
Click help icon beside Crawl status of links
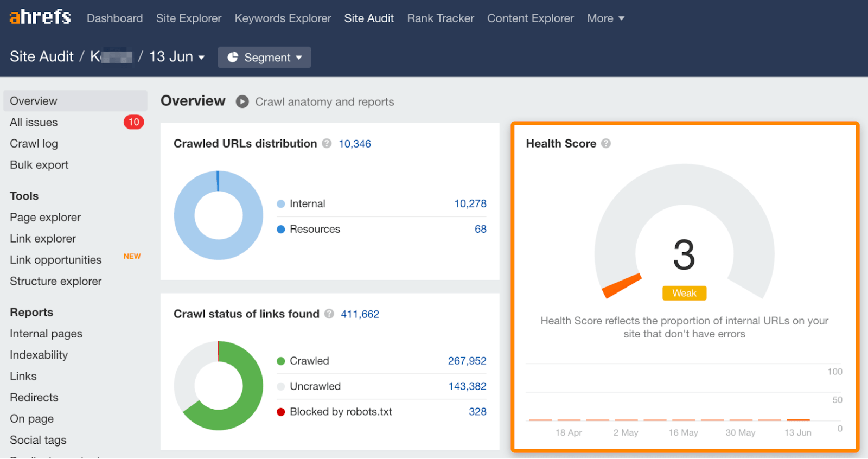coord(329,314)
